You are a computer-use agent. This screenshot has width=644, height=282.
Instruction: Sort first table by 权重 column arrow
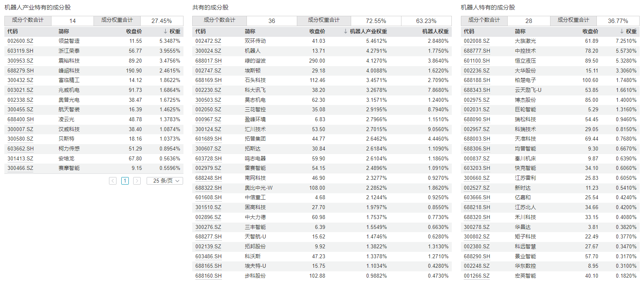pos(165,31)
